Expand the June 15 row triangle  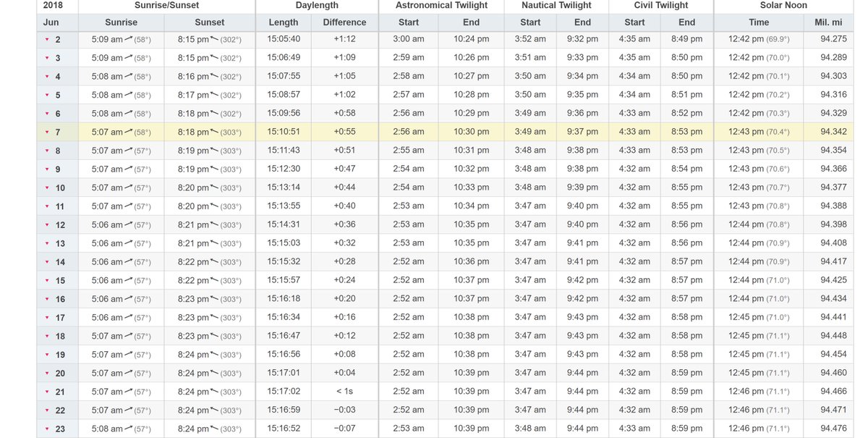click(47, 281)
